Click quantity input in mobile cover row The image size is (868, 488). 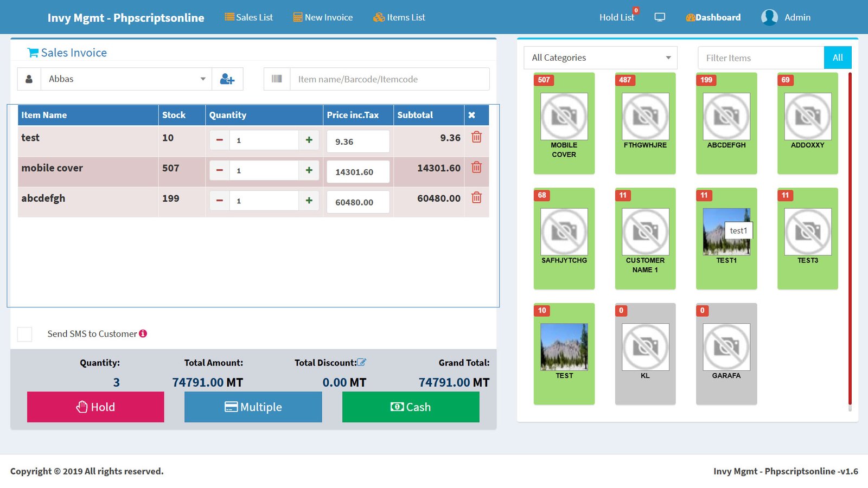tap(264, 170)
